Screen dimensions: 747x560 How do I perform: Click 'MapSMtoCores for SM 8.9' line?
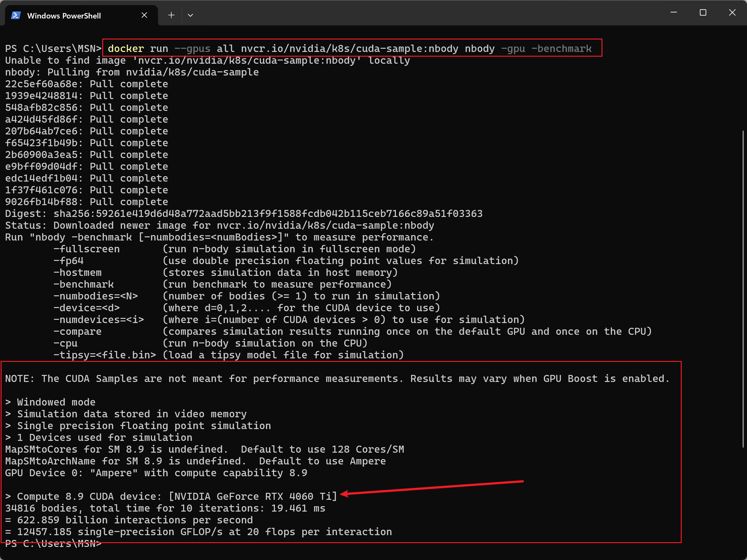click(x=205, y=449)
